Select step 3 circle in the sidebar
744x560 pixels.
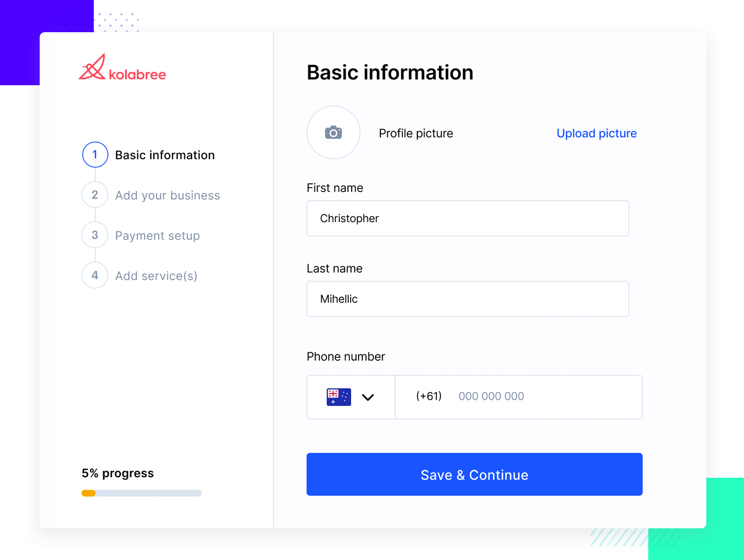click(95, 235)
